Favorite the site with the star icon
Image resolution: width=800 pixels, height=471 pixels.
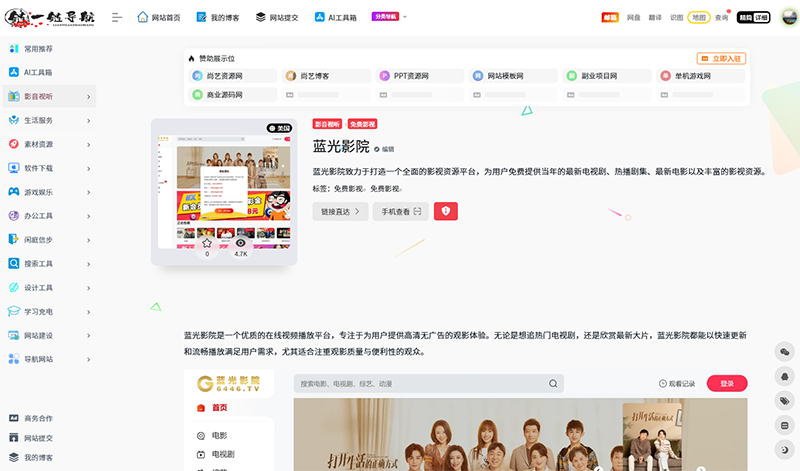click(207, 243)
